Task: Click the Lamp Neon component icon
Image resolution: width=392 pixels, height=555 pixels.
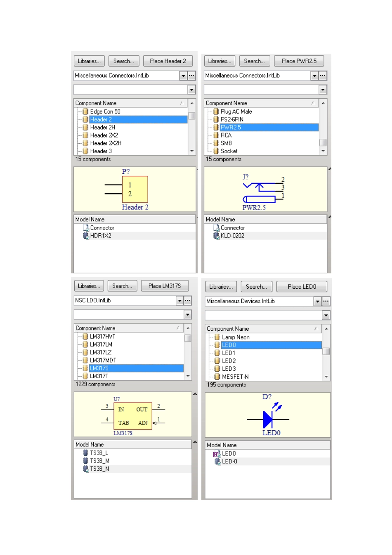Action: point(217,337)
